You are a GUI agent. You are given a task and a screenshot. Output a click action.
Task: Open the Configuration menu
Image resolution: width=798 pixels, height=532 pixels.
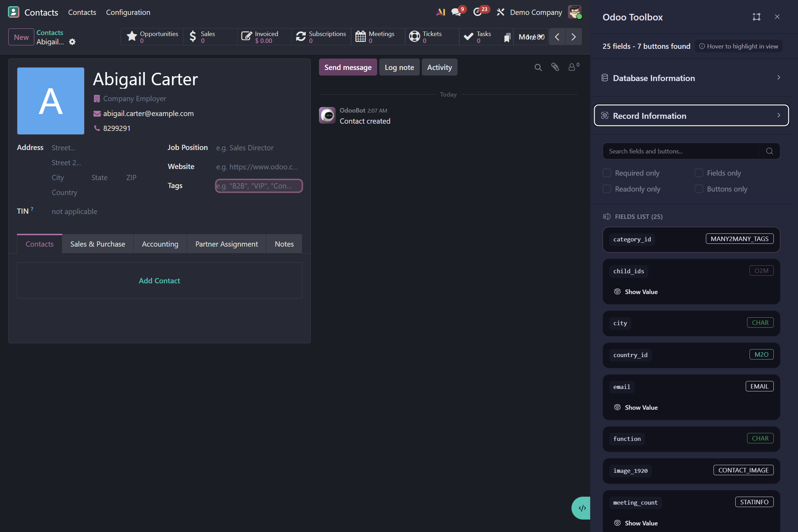(128, 12)
